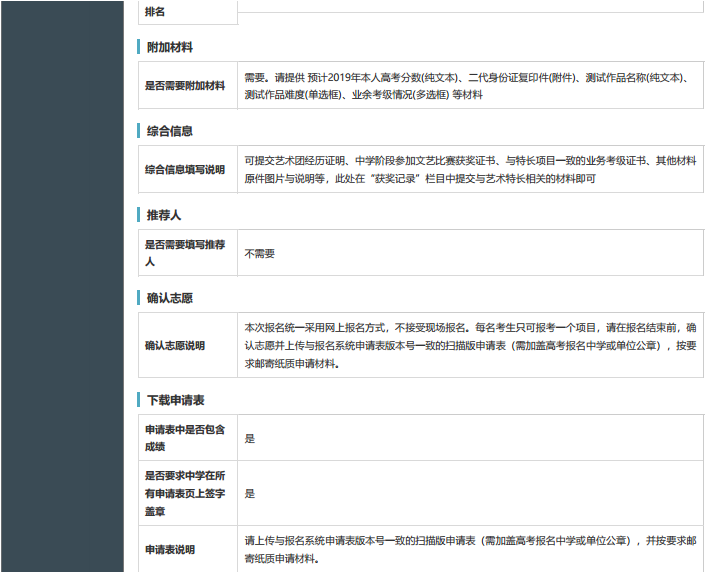
Task: Click the 签字盖章 requirement row label
Action: [185, 494]
